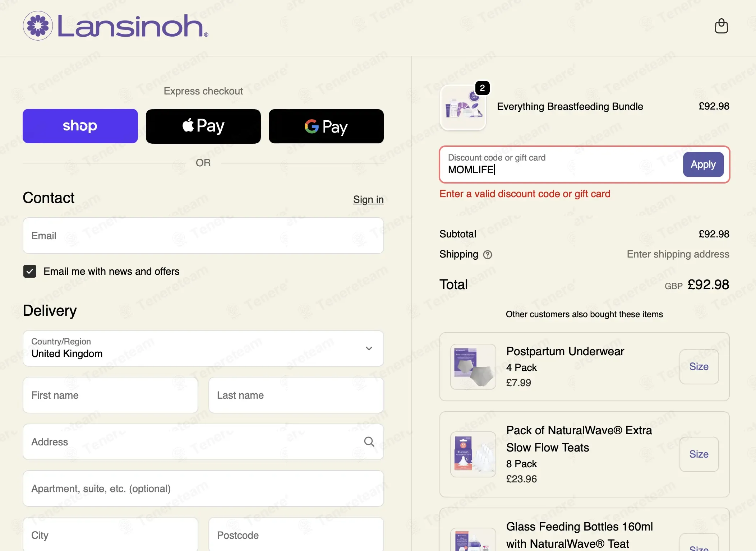Screen dimensions: 756x551
Task: Click the Address search magnifier icon
Action: click(x=369, y=442)
